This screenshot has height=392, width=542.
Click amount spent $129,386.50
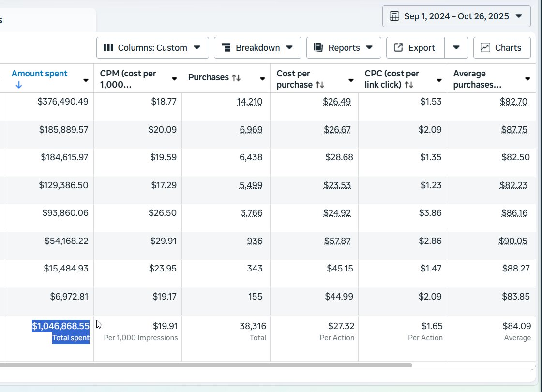[x=63, y=185]
